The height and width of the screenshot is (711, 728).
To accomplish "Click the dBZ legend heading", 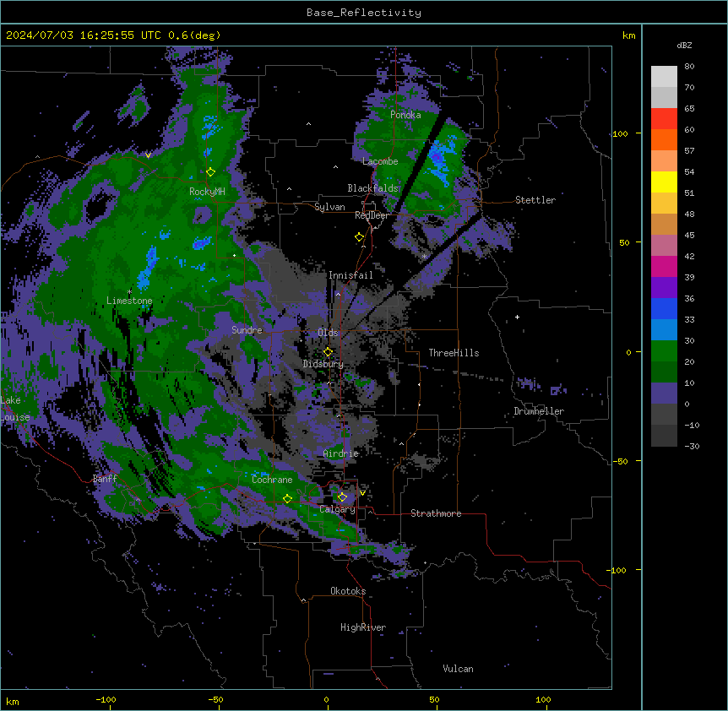I will click(x=684, y=45).
